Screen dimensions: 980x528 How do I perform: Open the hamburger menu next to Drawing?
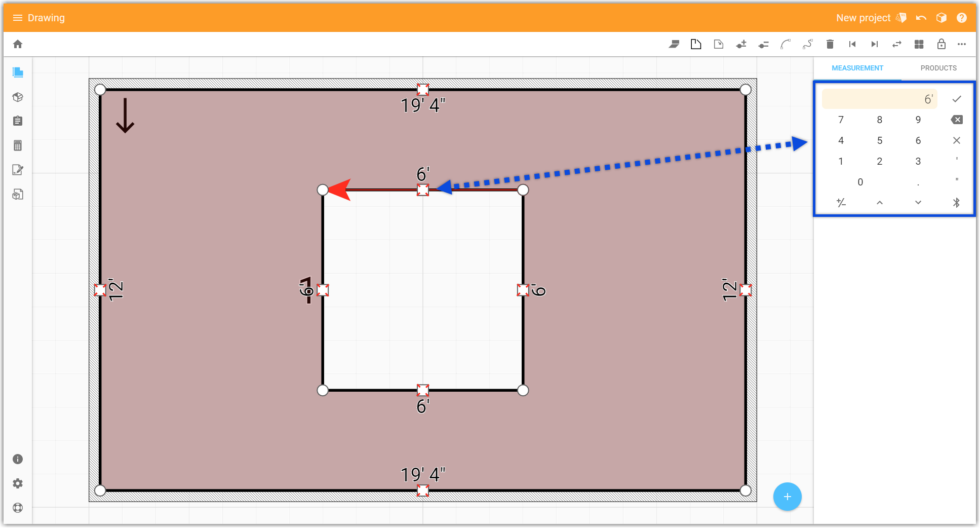18,18
